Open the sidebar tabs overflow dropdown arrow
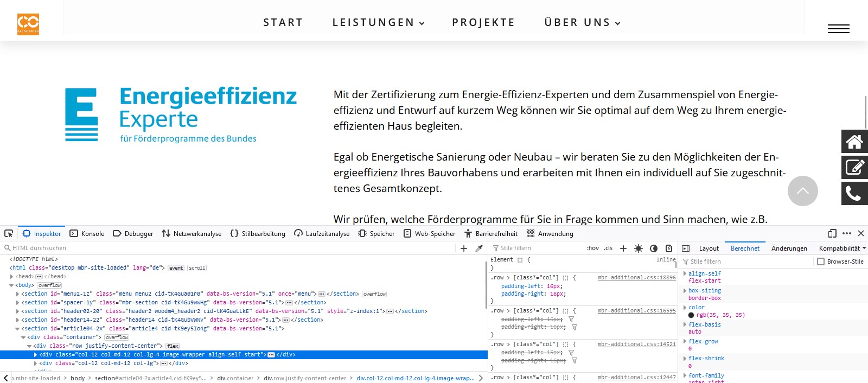The height and width of the screenshot is (383, 868). click(x=864, y=248)
